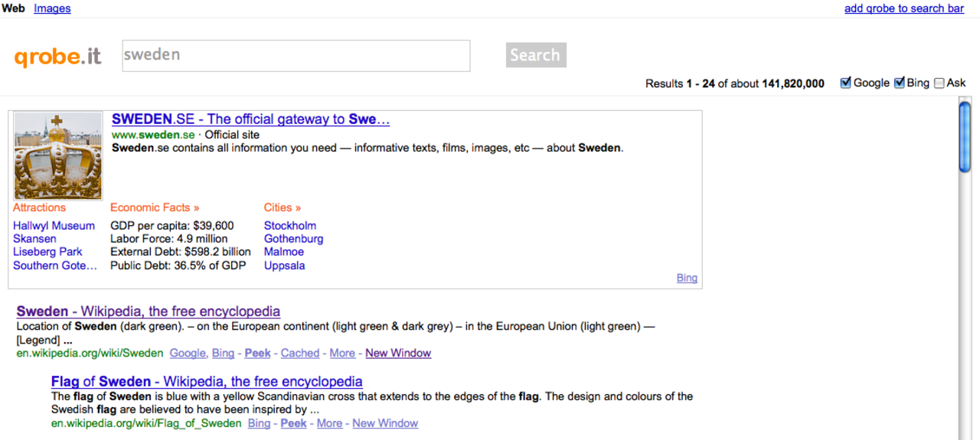Open Flag of Sweden in New Window

click(385, 423)
